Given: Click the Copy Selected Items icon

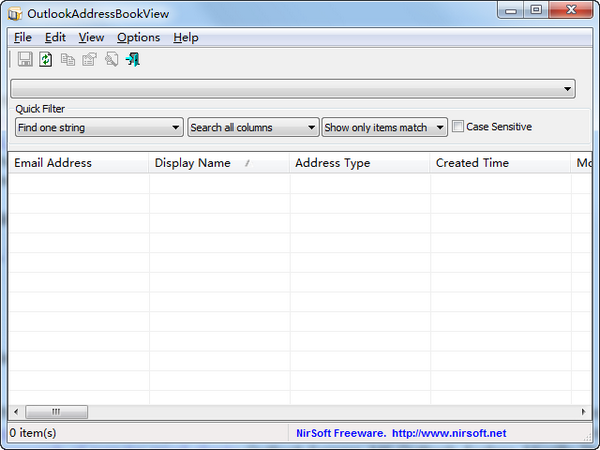Looking at the screenshot, I should (68, 60).
